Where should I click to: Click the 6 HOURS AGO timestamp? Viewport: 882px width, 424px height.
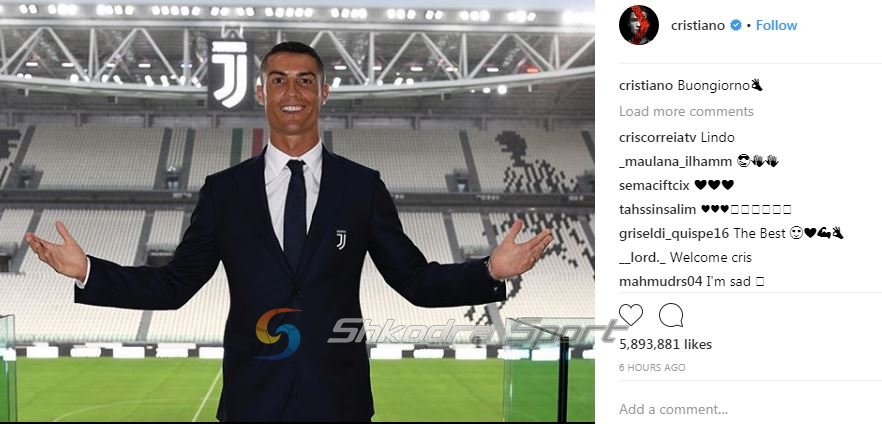[x=652, y=368]
